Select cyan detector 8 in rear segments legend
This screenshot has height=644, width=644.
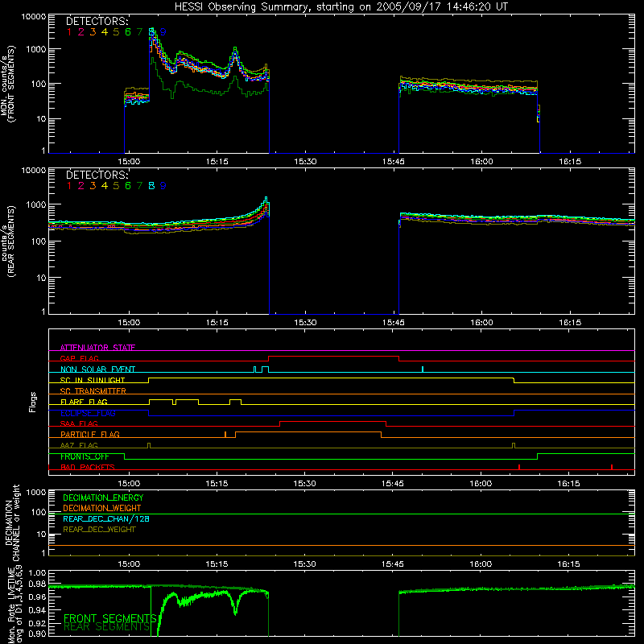[151, 186]
